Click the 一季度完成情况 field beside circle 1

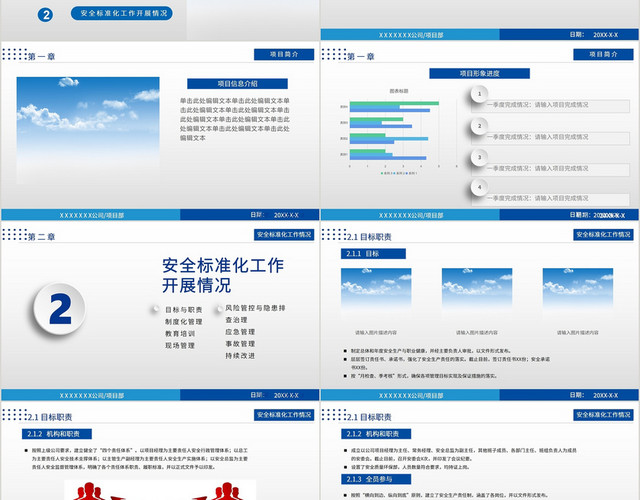(550, 106)
